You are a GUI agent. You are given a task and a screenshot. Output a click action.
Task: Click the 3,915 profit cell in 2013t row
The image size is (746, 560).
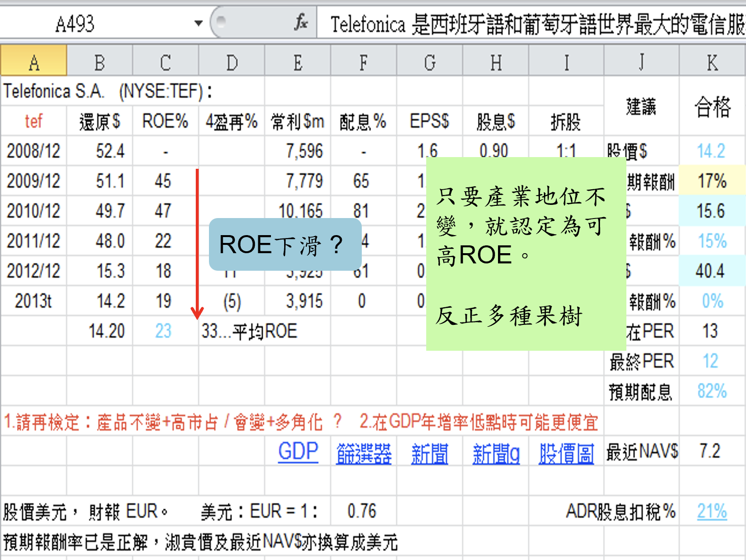(305, 301)
